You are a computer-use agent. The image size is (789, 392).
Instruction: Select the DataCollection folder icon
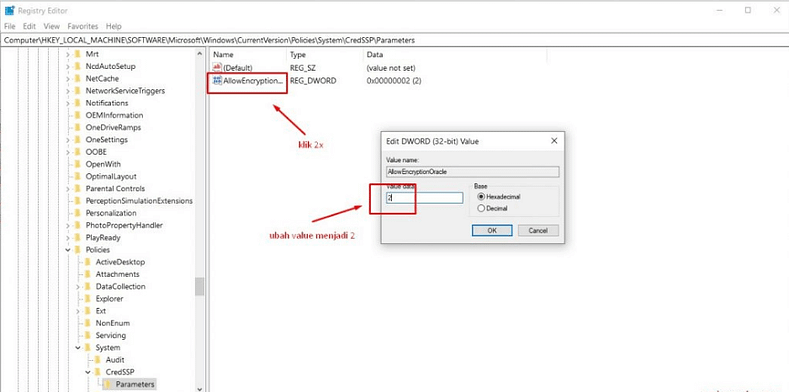click(x=88, y=286)
